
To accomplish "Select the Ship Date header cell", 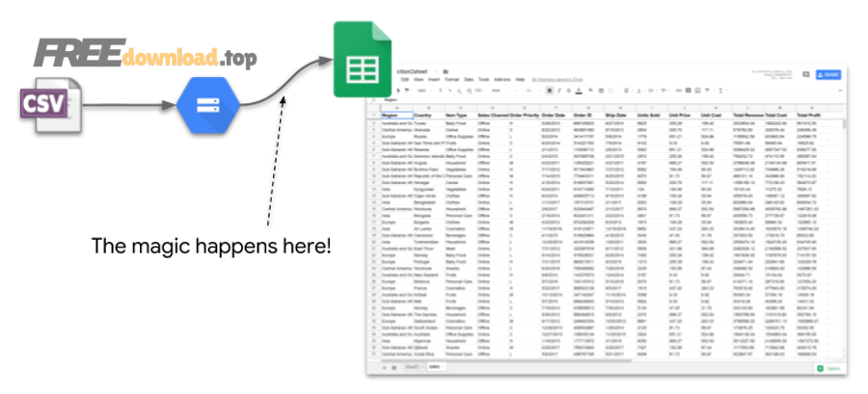I will [620, 115].
